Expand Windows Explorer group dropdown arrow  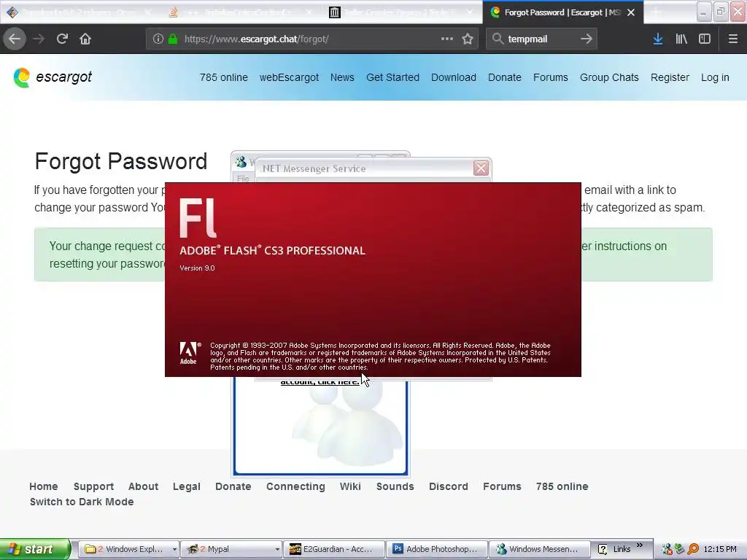tap(174, 549)
